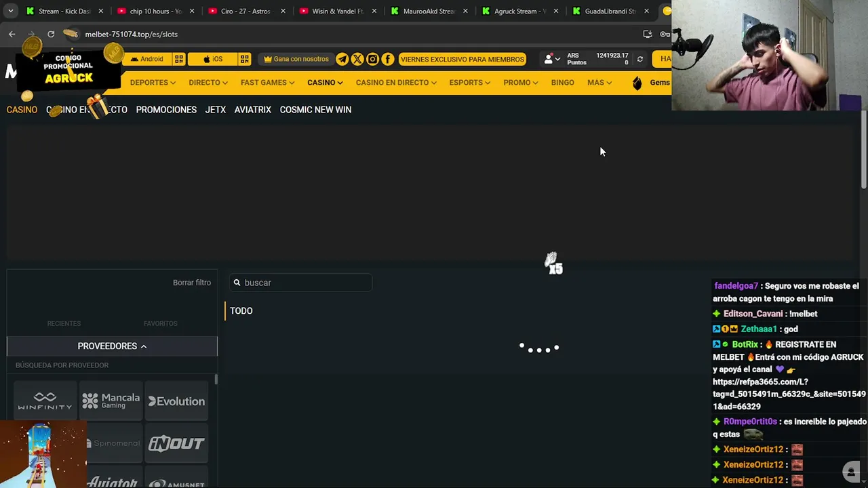
Task: Open COSMIC NEW WIN in sub-navigation
Action: coord(315,110)
